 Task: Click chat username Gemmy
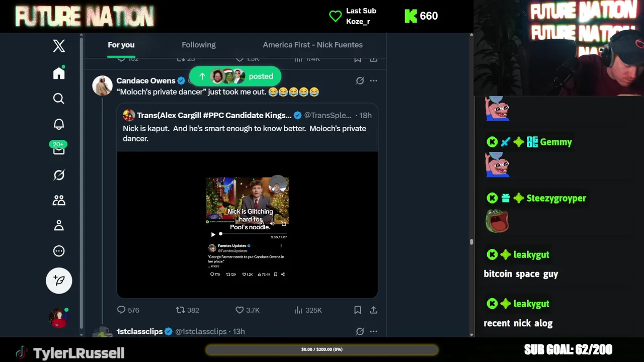coord(556,142)
